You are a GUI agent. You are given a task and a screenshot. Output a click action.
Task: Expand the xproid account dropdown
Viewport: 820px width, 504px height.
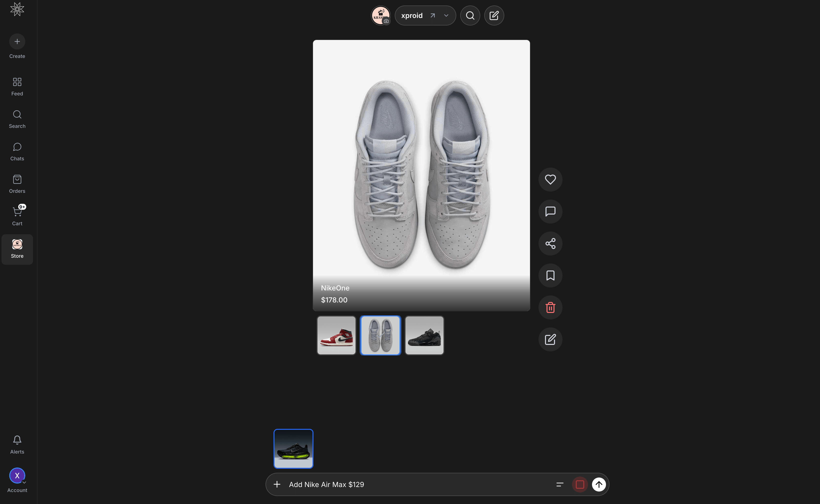click(x=446, y=15)
